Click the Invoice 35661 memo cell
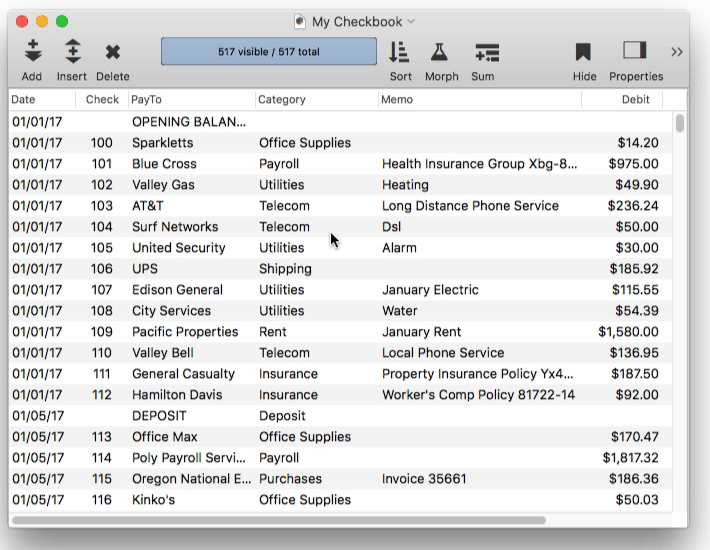 (424, 478)
